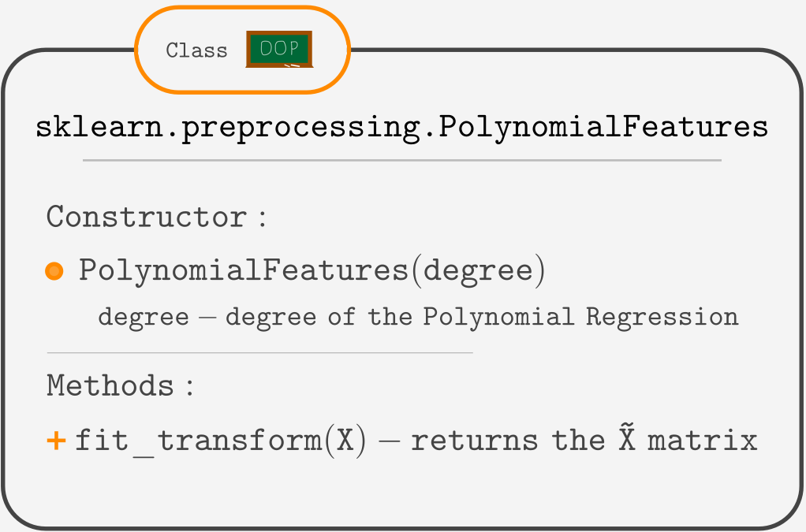The height and width of the screenshot is (532, 806).
Task: Click the X argument inside fit_transform parentheses
Action: 346,441
